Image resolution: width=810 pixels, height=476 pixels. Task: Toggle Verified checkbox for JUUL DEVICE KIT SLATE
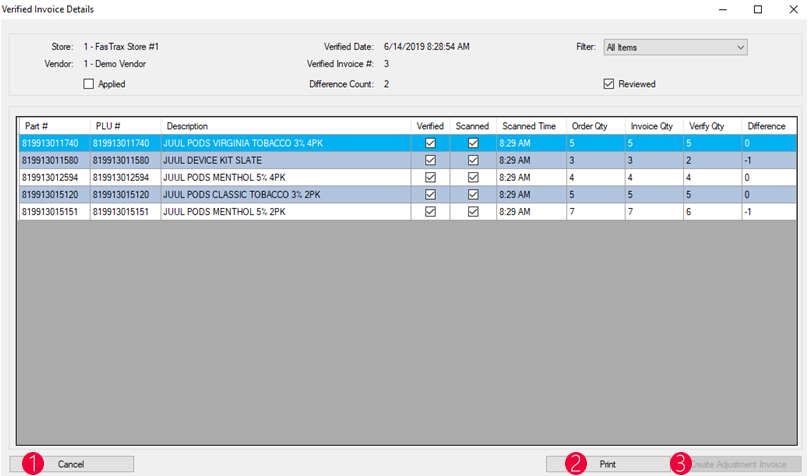click(430, 160)
